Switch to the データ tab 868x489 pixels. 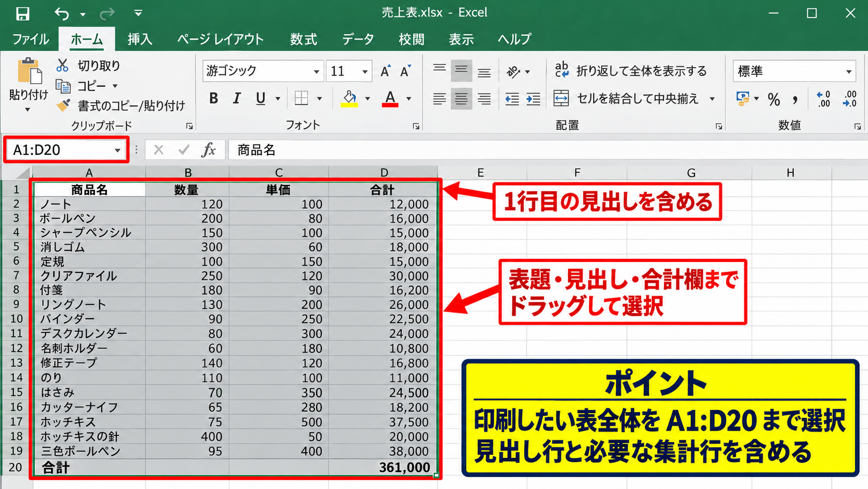click(358, 39)
